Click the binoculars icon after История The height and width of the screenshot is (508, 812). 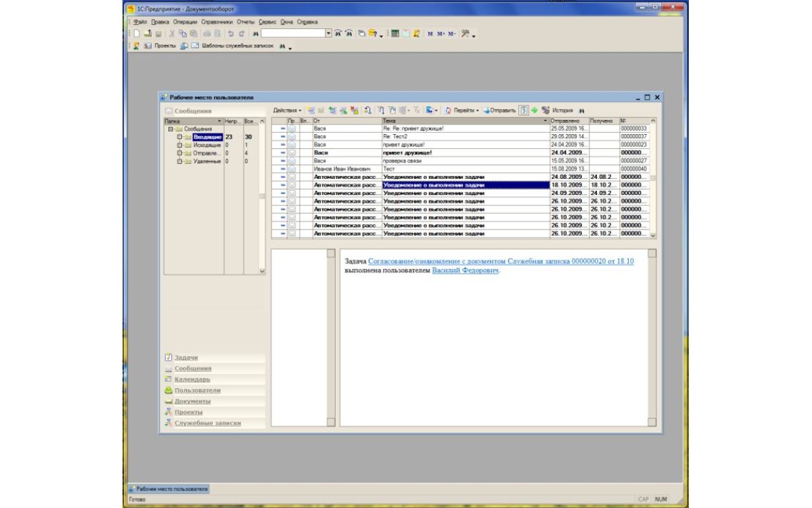tap(581, 110)
